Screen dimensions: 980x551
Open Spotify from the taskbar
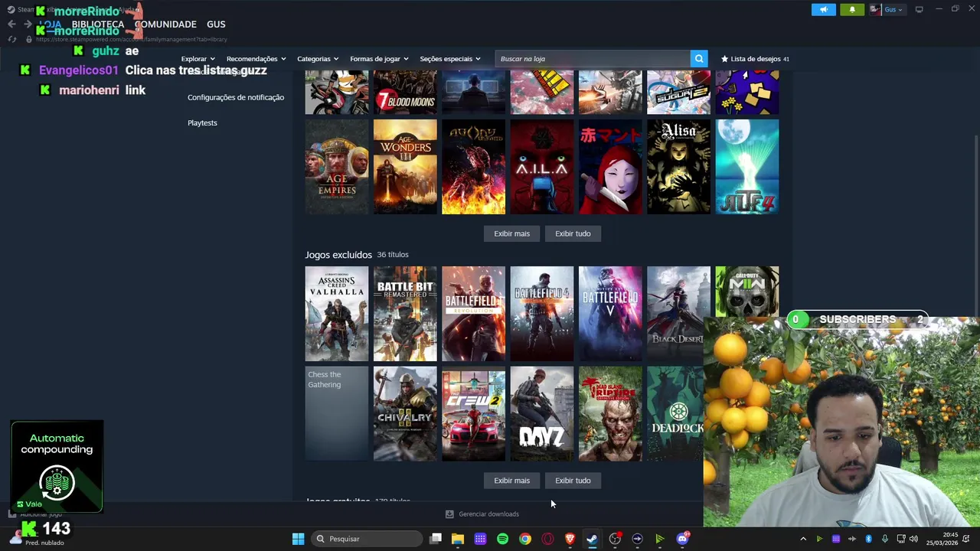click(502, 539)
